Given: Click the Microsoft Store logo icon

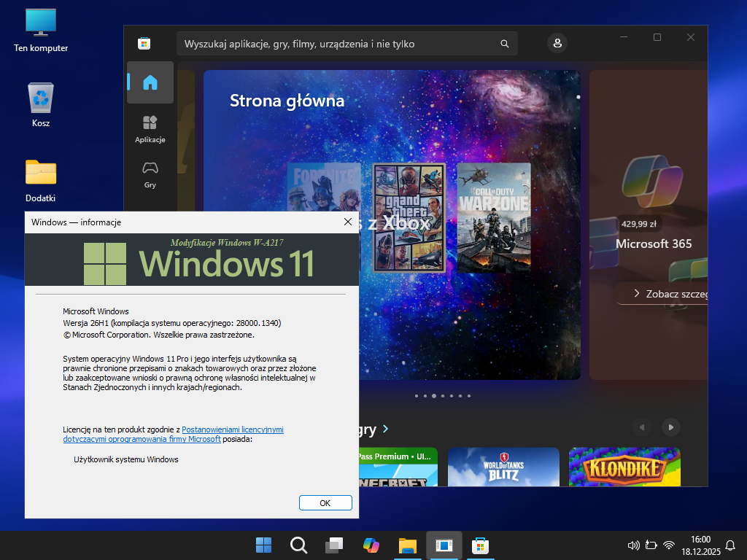Looking at the screenshot, I should pos(144,44).
